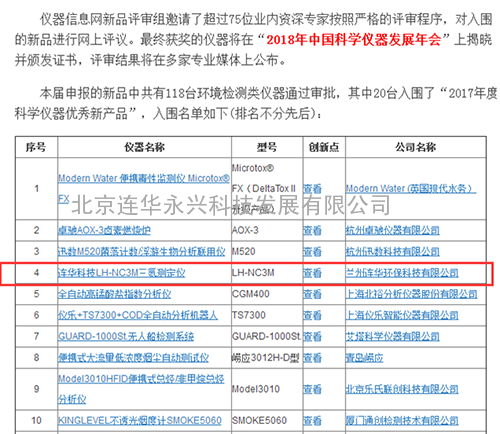The width and height of the screenshot is (500, 434).
Task: Click 查看 in LH-NC3M row
Action: pyautogui.click(x=312, y=273)
